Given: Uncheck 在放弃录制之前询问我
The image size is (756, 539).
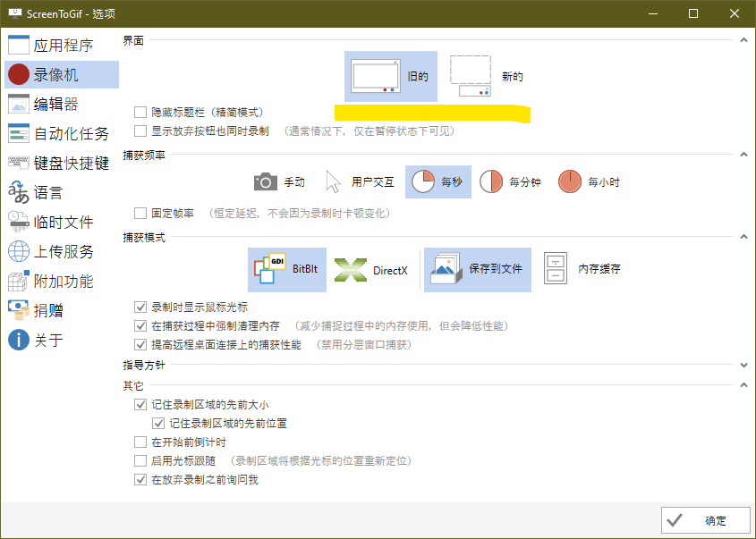Looking at the screenshot, I should 140,479.
